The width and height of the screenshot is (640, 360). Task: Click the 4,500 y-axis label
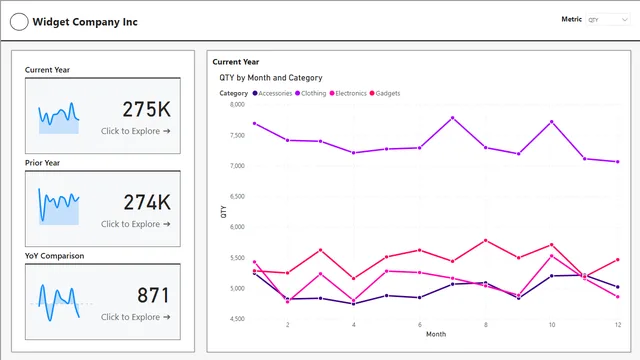tap(237, 319)
